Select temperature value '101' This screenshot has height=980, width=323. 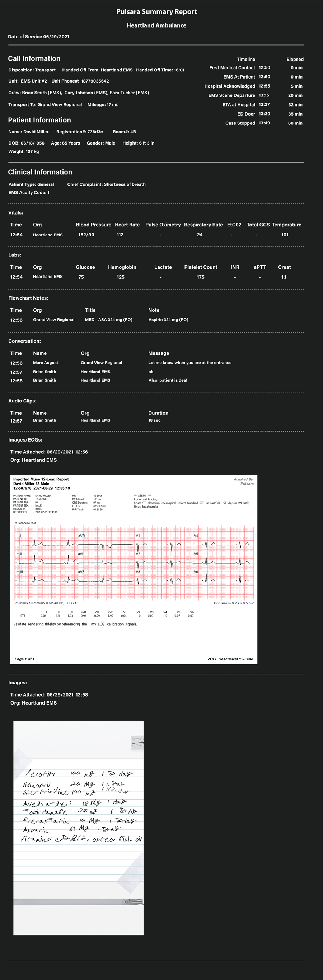pyautogui.click(x=285, y=235)
